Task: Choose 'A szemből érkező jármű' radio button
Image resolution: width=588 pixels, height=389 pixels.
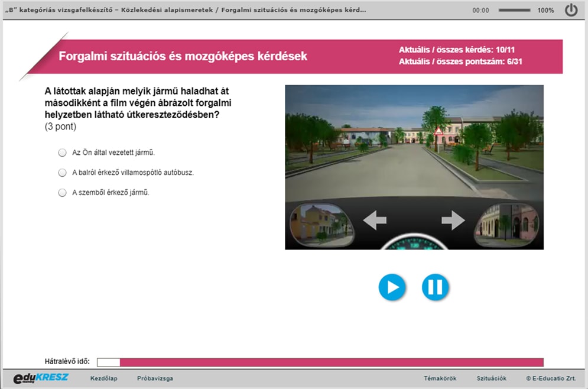Action: [x=62, y=193]
